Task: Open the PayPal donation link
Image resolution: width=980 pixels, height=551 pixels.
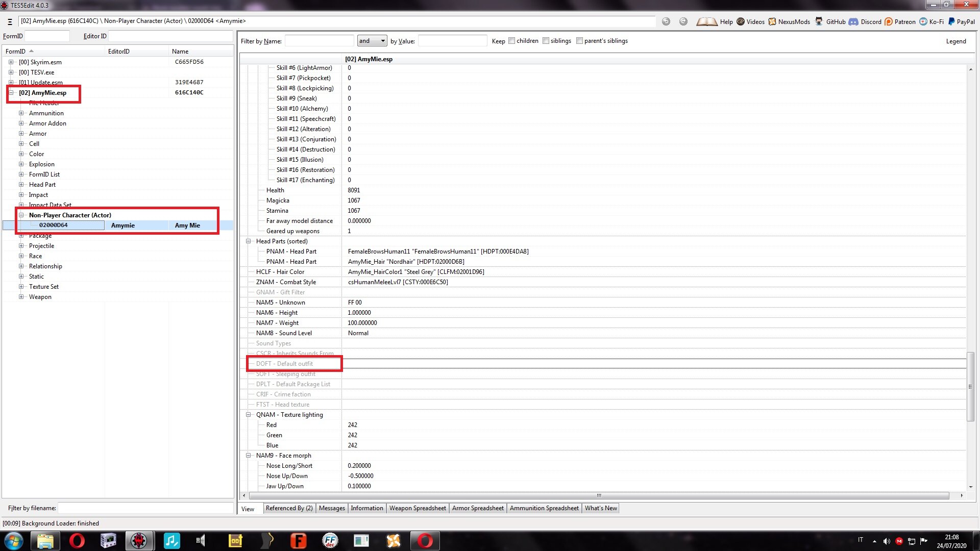Action: [961, 21]
